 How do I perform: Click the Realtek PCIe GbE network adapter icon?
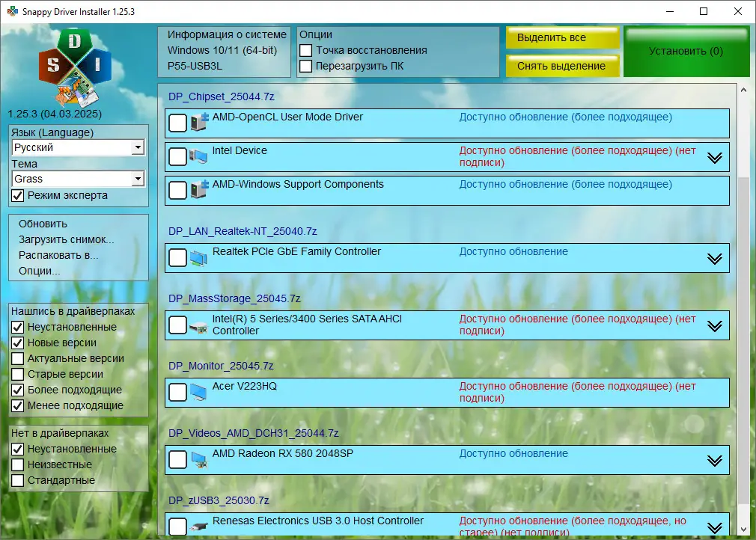tap(198, 258)
